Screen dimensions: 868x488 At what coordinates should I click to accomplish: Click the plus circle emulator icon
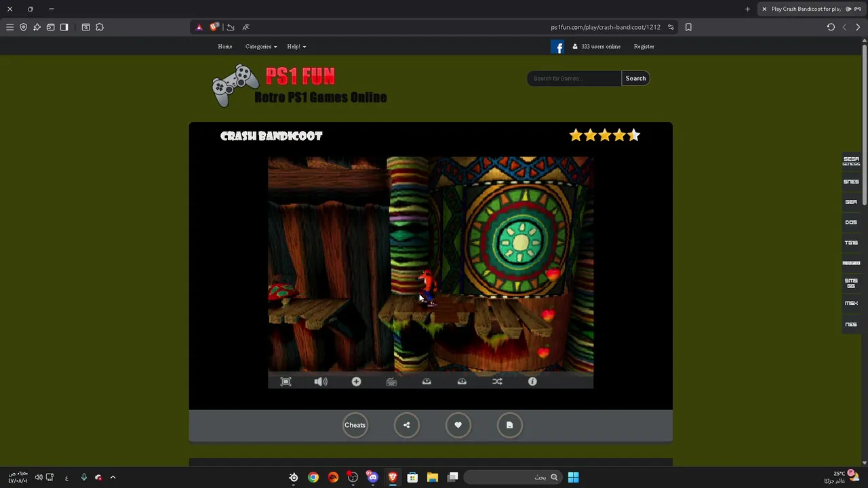point(356,382)
